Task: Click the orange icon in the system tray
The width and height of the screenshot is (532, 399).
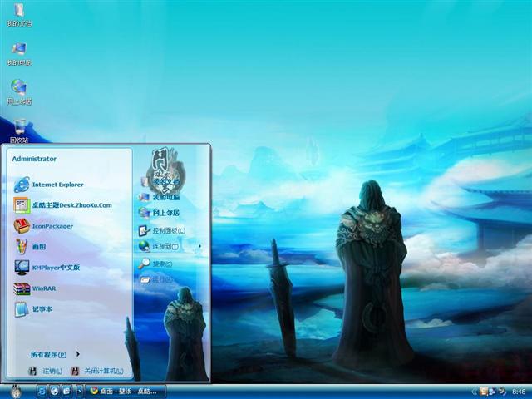Action: coord(484,392)
